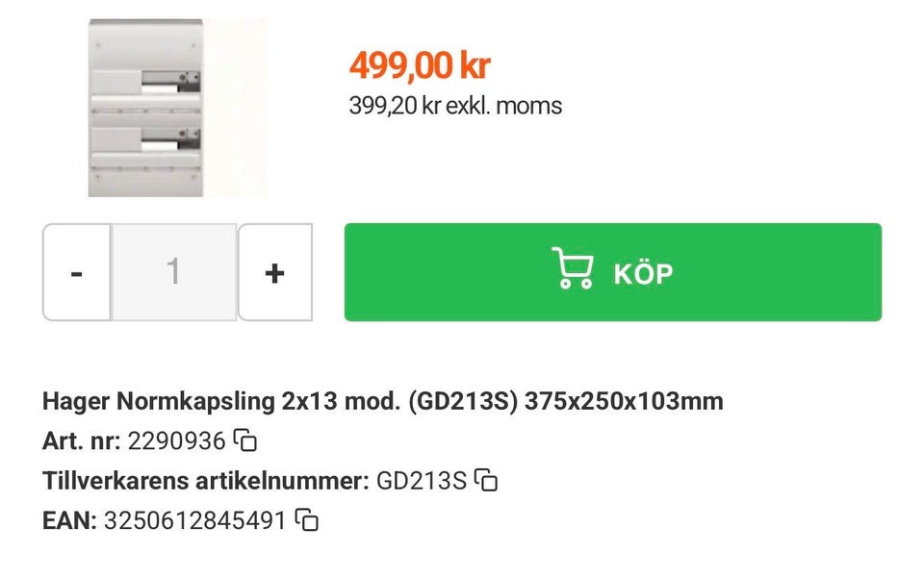924x578 pixels.
Task: Open the Hager enclosure product thumbnail
Action: point(145,108)
